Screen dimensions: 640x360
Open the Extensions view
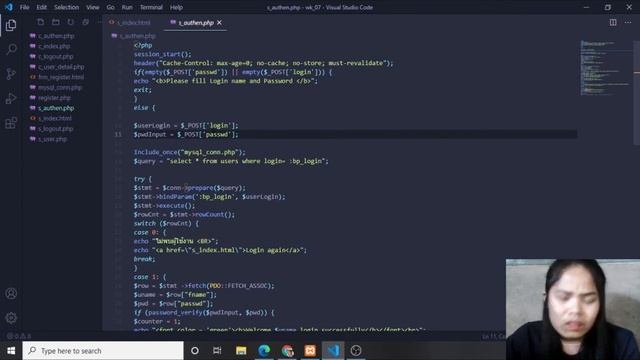[x=11, y=122]
